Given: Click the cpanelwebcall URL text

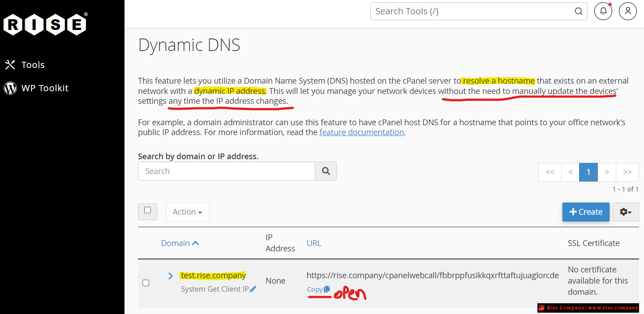Looking at the screenshot, I should click(x=433, y=276).
